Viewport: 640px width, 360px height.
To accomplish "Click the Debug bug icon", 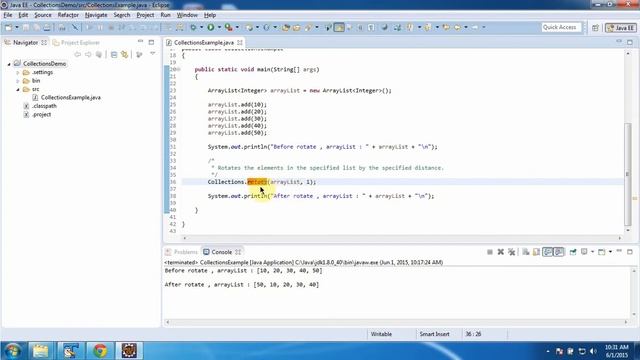I will [193, 27].
